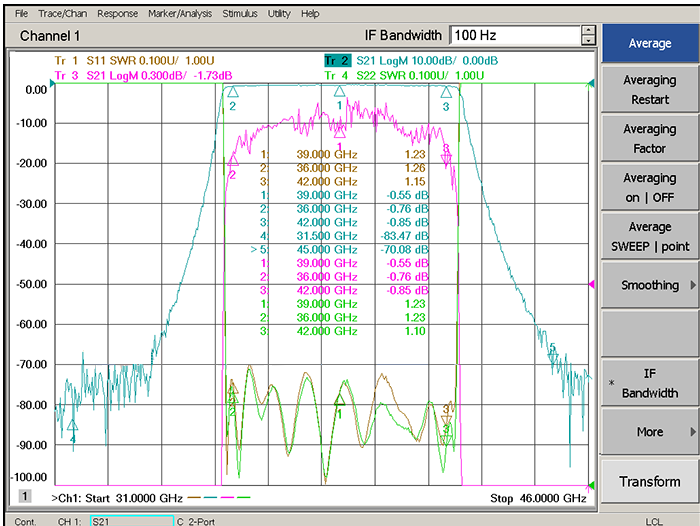Image resolution: width=700 pixels, height=526 pixels.
Task: Click the green Tr 4 legend line
Action: coord(244,497)
